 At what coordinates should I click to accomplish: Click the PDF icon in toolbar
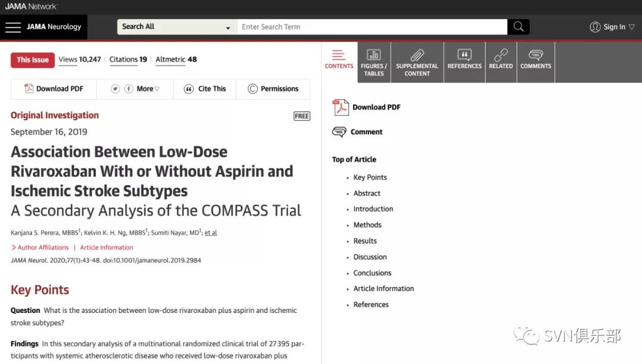(x=29, y=88)
